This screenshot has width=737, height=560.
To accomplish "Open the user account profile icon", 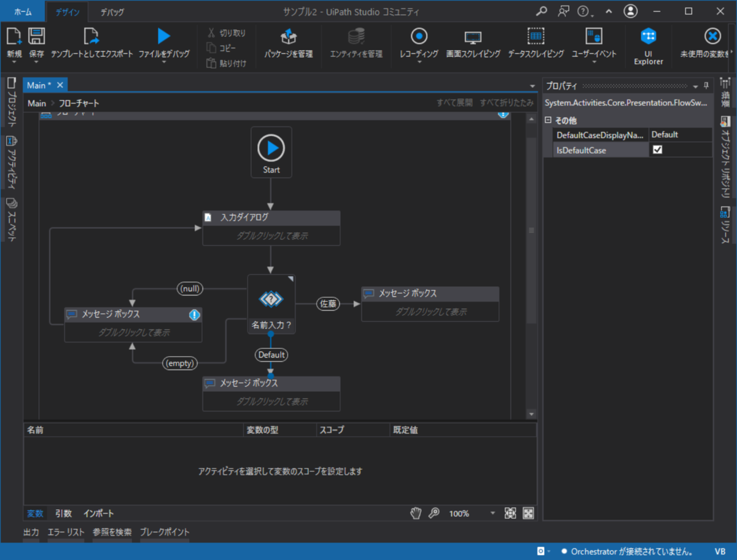I will coord(630,11).
